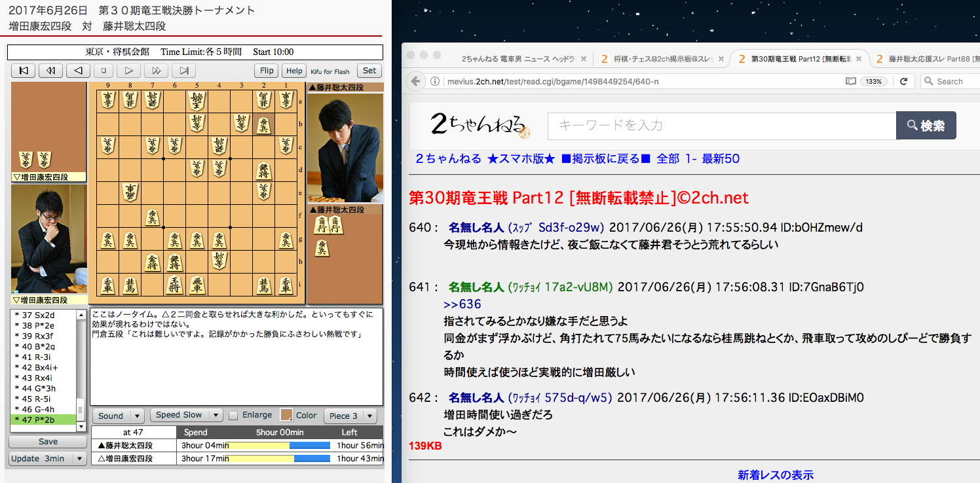Select move 47 P*2b in the move list

pyautogui.click(x=43, y=420)
